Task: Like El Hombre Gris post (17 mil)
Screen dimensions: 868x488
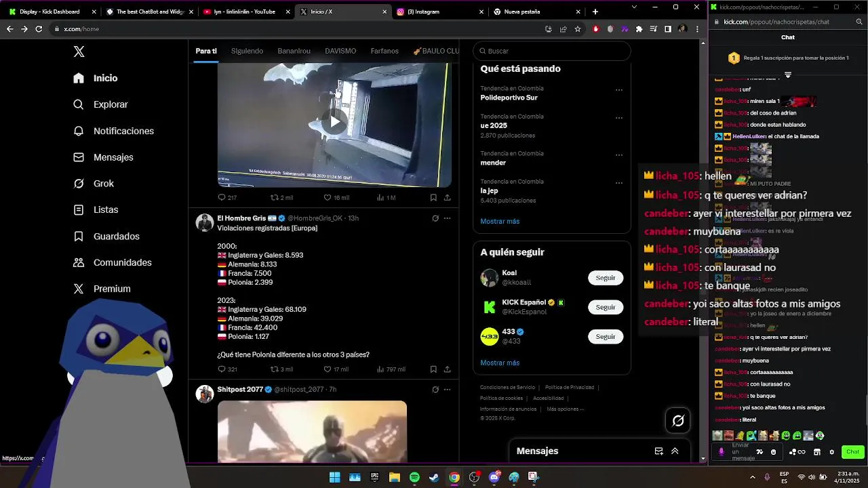Action: coord(336,369)
